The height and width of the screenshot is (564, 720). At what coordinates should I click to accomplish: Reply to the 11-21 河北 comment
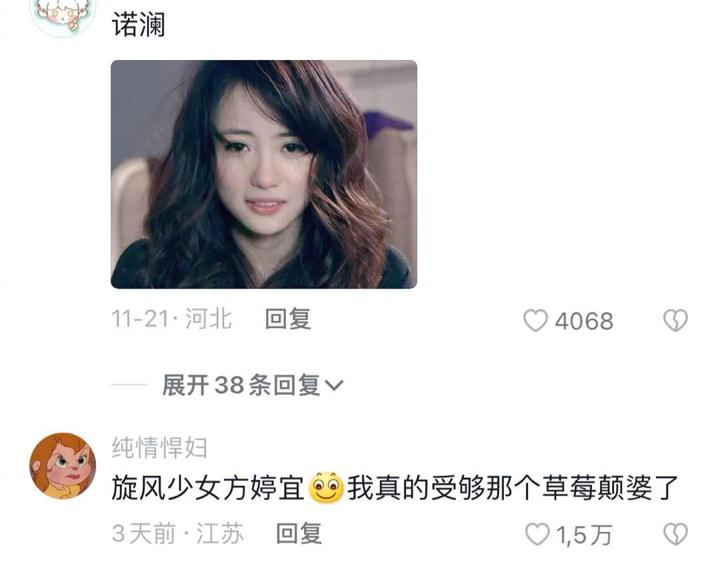288,319
